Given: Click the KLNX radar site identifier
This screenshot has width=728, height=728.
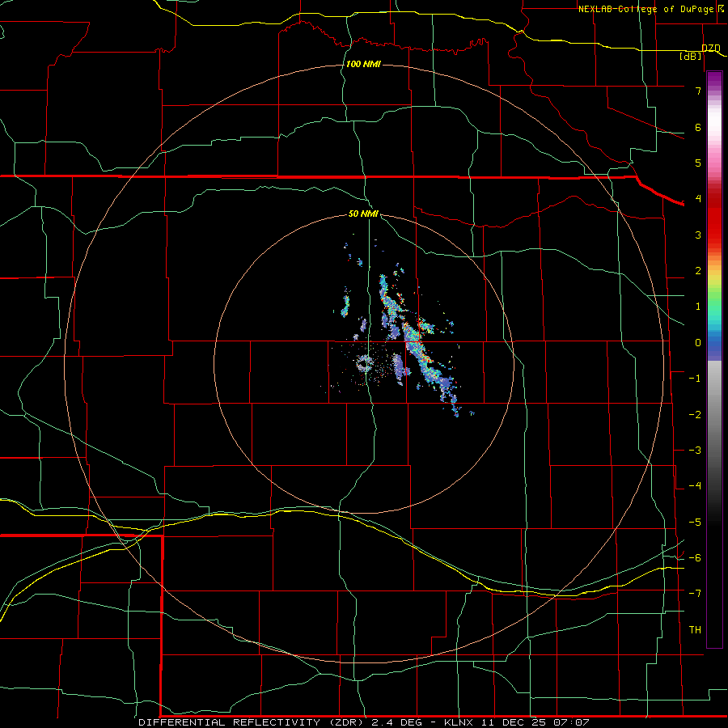Looking at the screenshot, I should point(459,722).
